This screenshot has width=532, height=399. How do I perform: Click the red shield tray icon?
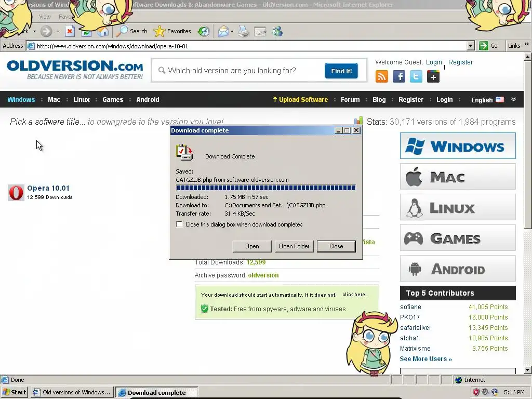(x=476, y=393)
